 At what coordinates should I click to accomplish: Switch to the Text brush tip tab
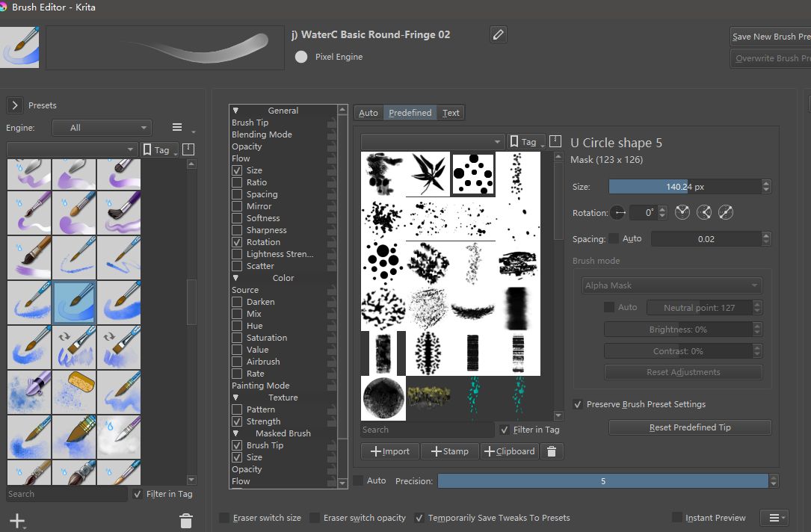pos(451,113)
